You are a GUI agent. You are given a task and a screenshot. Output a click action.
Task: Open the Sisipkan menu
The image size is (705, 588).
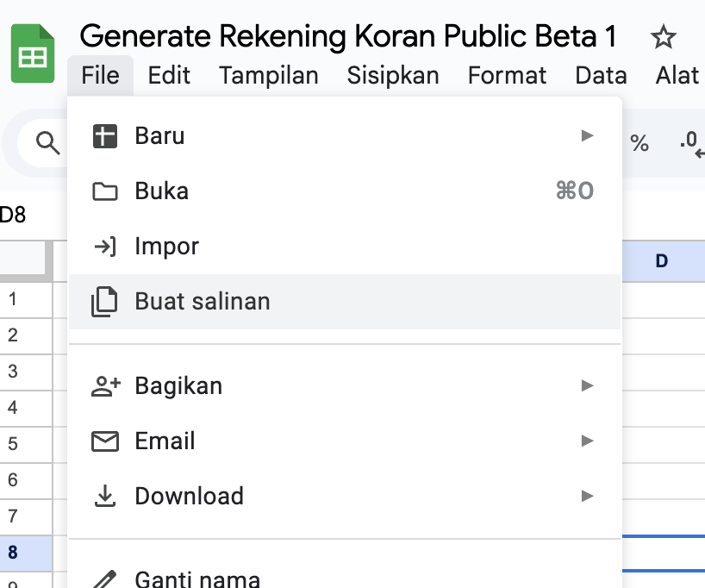point(393,75)
